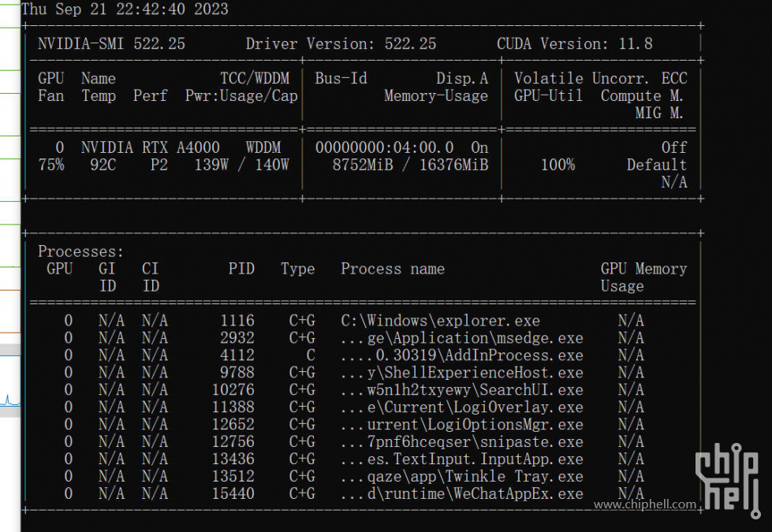This screenshot has height=532, width=772.
Task: Click PID 15440 in the process list
Action: [x=233, y=493]
